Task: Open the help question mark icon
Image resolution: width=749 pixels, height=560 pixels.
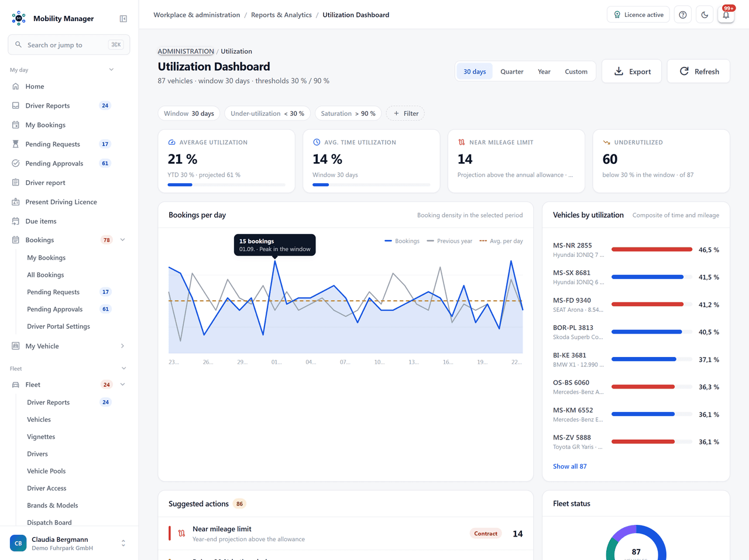Action: pyautogui.click(x=683, y=15)
